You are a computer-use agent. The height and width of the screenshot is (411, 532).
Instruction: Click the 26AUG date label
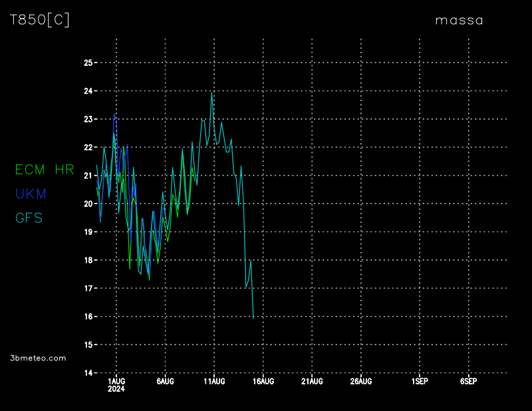coord(361,381)
